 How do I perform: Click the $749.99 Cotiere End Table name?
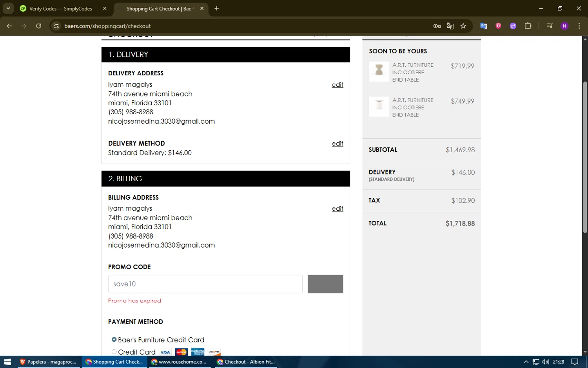[413, 107]
